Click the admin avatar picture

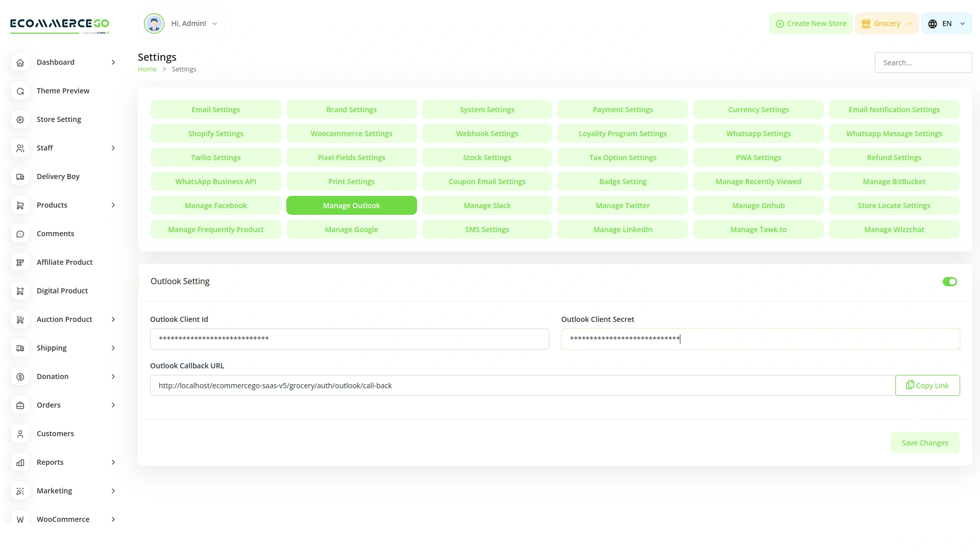[x=154, y=23]
